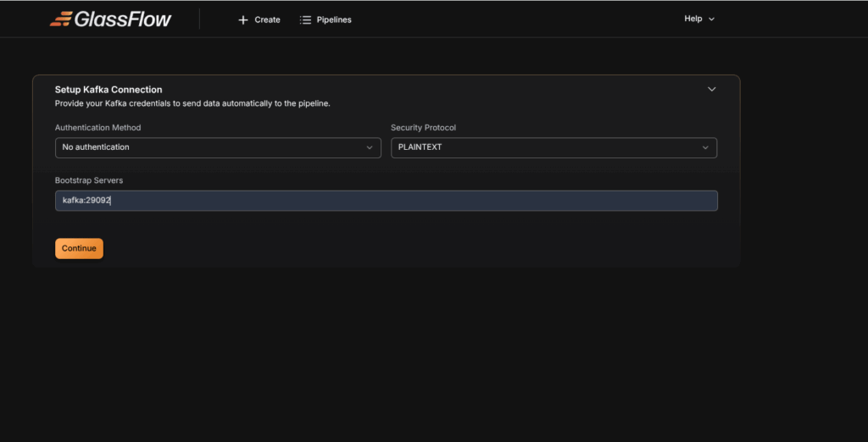Click the arrow in the PLAINTEXT field

click(x=705, y=147)
